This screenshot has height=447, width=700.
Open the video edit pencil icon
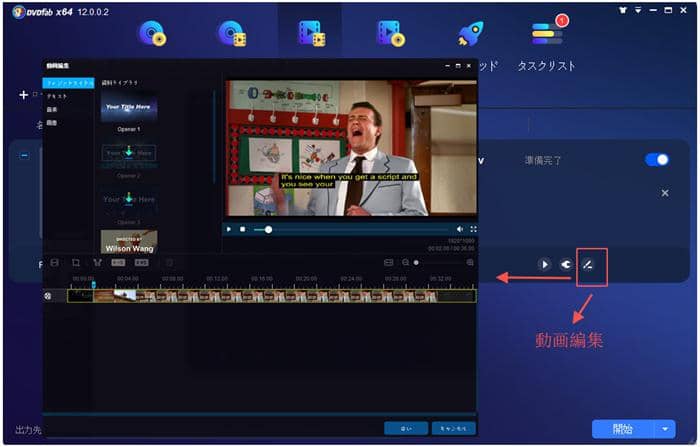point(588,265)
